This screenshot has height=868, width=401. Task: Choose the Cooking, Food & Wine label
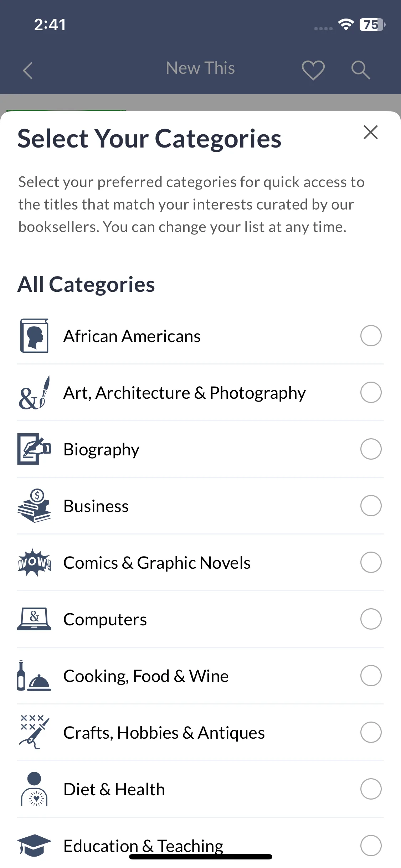[146, 676]
